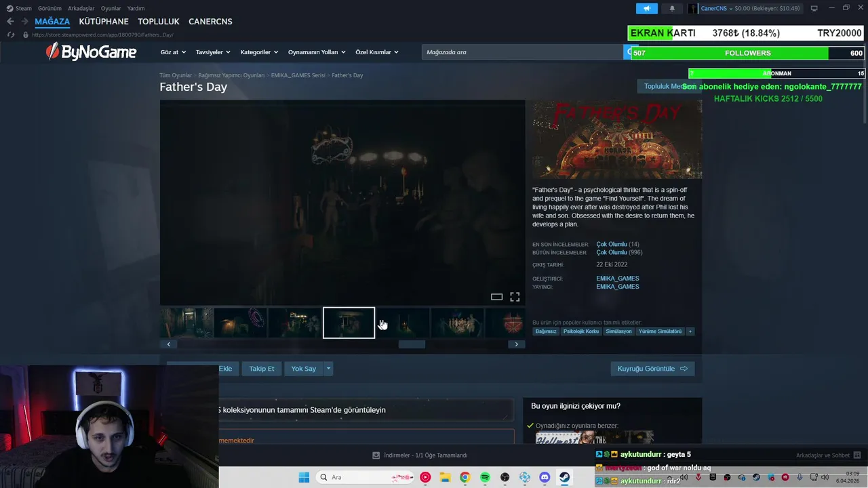Screen dimensions: 868x488
Task: Click the Psikolojik Korku tag
Action: point(581,331)
